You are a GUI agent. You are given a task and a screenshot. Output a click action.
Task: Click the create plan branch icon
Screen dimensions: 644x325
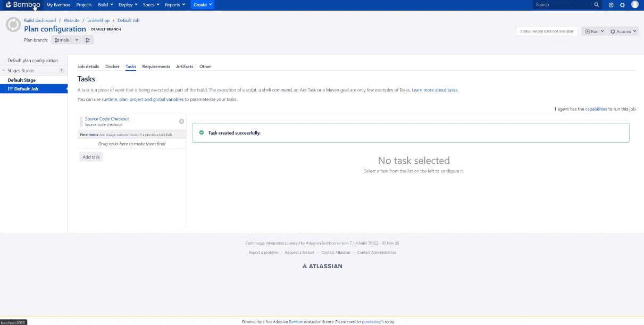[x=88, y=39]
